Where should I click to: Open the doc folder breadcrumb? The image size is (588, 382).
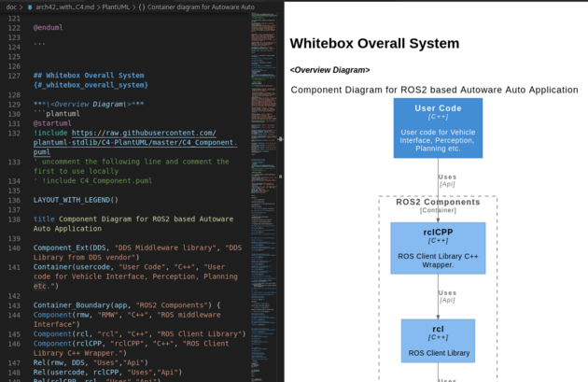coord(11,7)
